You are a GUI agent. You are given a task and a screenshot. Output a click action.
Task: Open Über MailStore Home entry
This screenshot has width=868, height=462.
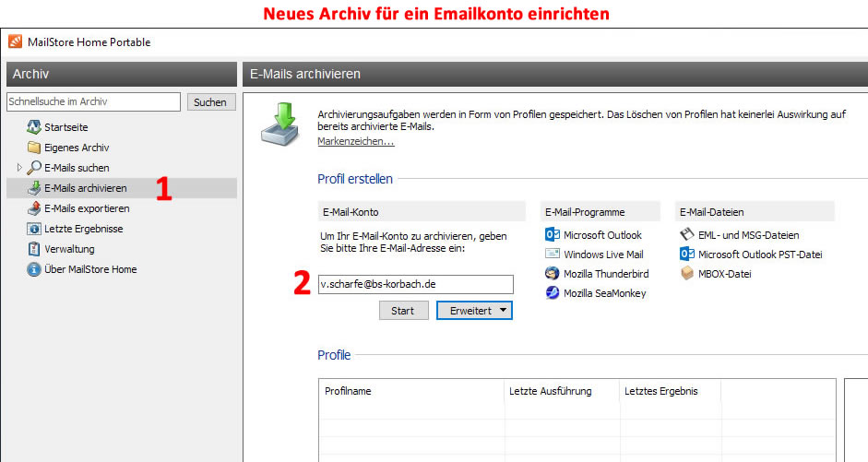pos(90,269)
